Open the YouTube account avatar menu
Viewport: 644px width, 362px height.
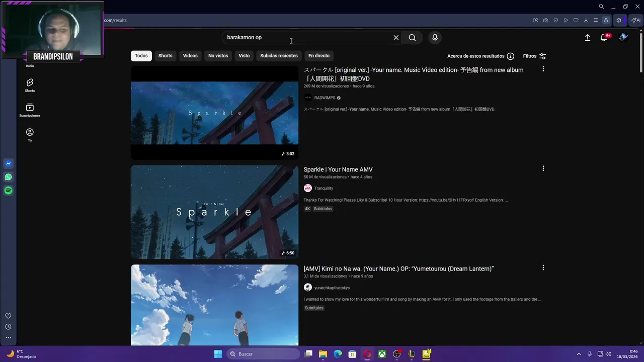point(623,37)
